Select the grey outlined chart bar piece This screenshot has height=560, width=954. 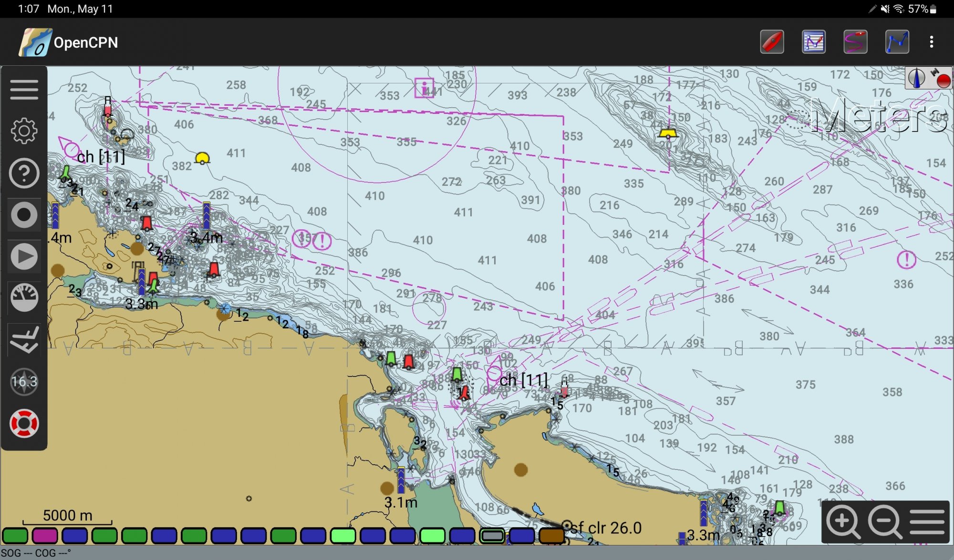pos(492,536)
